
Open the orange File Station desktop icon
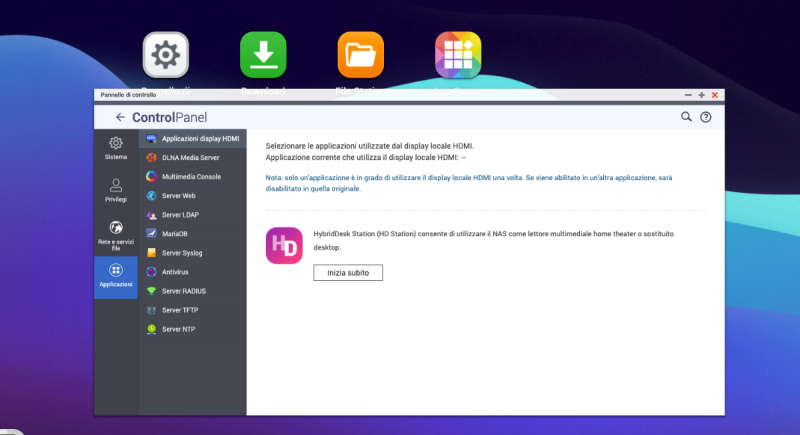360,55
